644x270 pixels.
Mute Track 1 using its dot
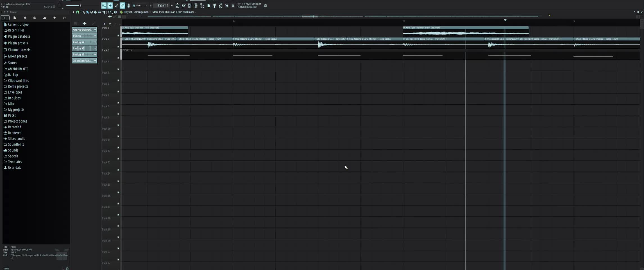coord(118,35)
